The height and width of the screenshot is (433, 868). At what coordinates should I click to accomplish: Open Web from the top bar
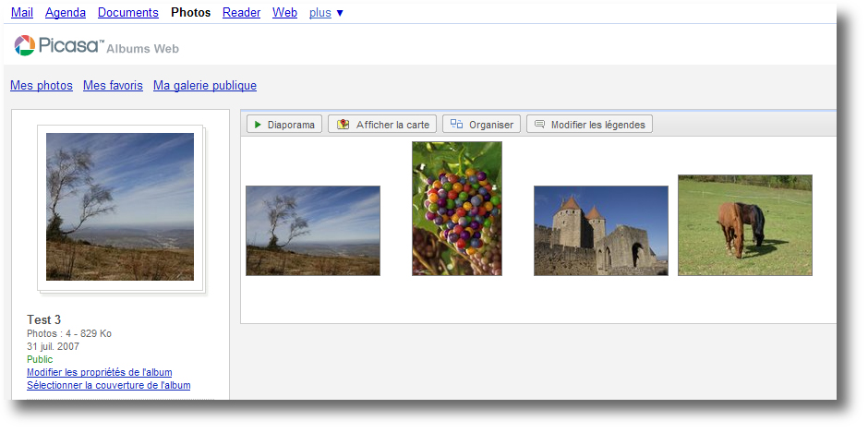click(x=284, y=13)
